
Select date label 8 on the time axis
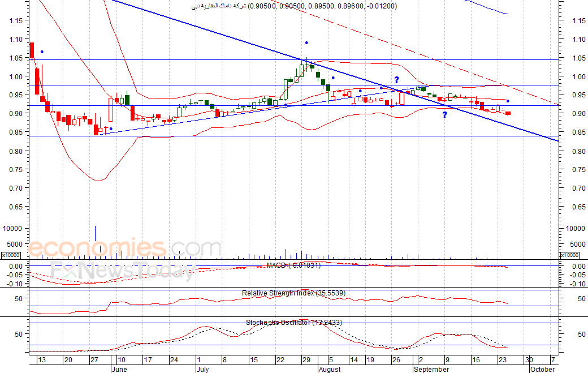click(224, 360)
